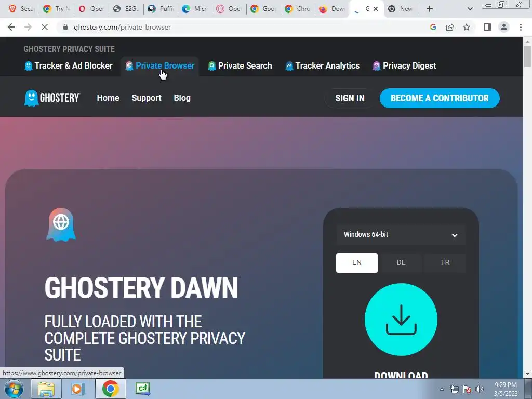Image resolution: width=532 pixels, height=399 pixels.
Task: Click the round cyan download icon button
Action: 401,320
